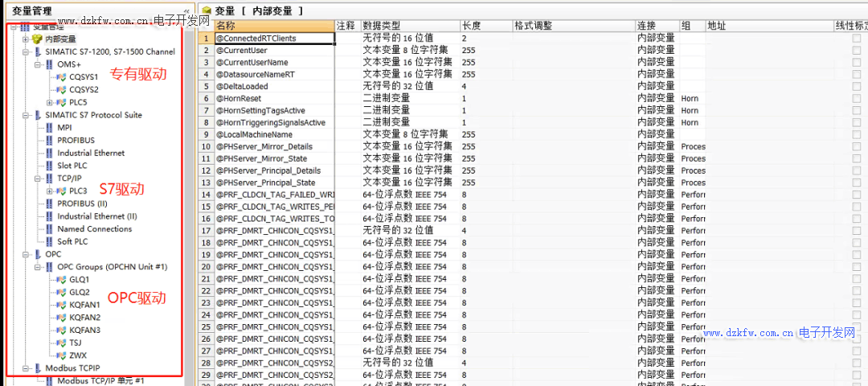Click the PROFIBUS channel unit icon
The width and height of the screenshot is (868, 386).
tap(49, 141)
